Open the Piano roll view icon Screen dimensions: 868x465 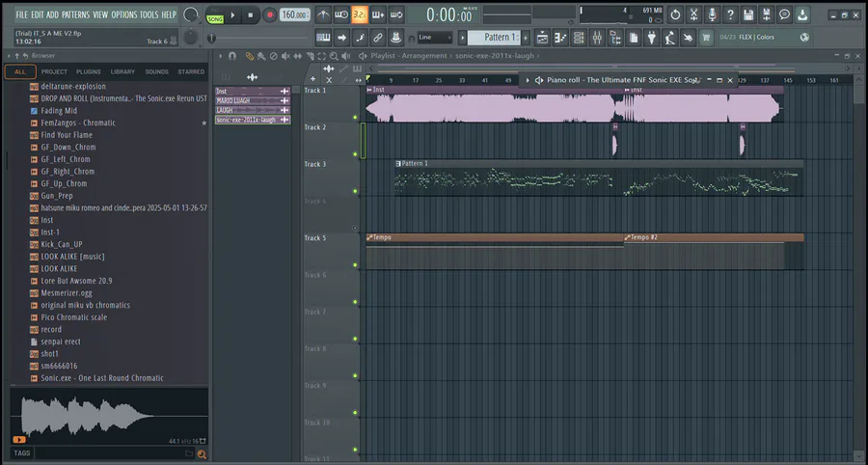pyautogui.click(x=560, y=38)
